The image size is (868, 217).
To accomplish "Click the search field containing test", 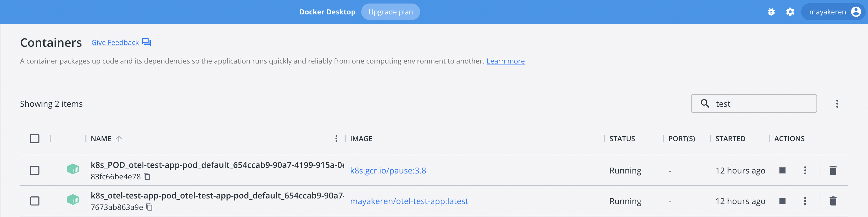I will click(x=754, y=104).
